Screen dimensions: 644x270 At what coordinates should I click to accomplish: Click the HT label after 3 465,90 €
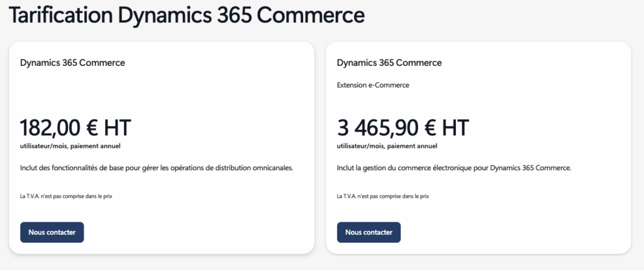[x=455, y=128]
